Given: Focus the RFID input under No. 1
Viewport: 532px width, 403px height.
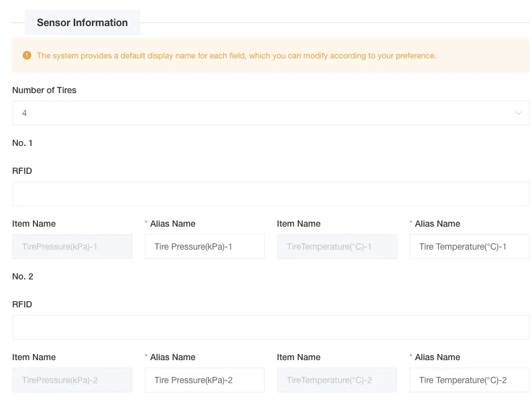Looking at the screenshot, I should (x=270, y=194).
